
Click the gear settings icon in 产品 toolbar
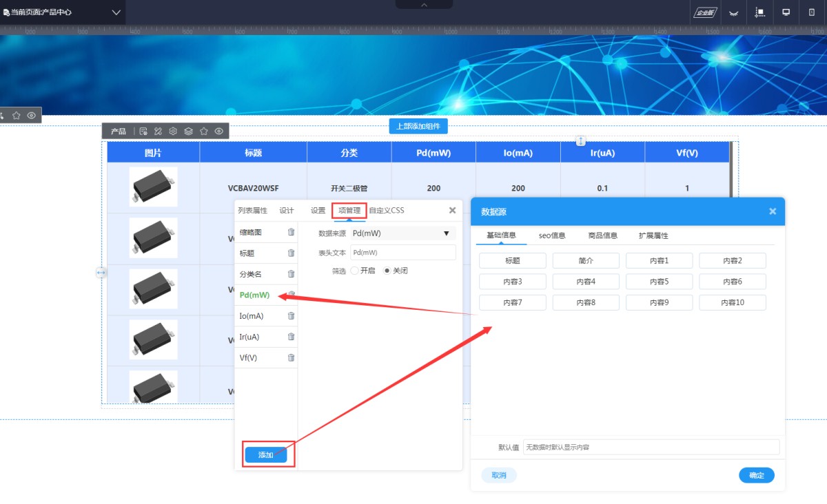[x=173, y=131]
